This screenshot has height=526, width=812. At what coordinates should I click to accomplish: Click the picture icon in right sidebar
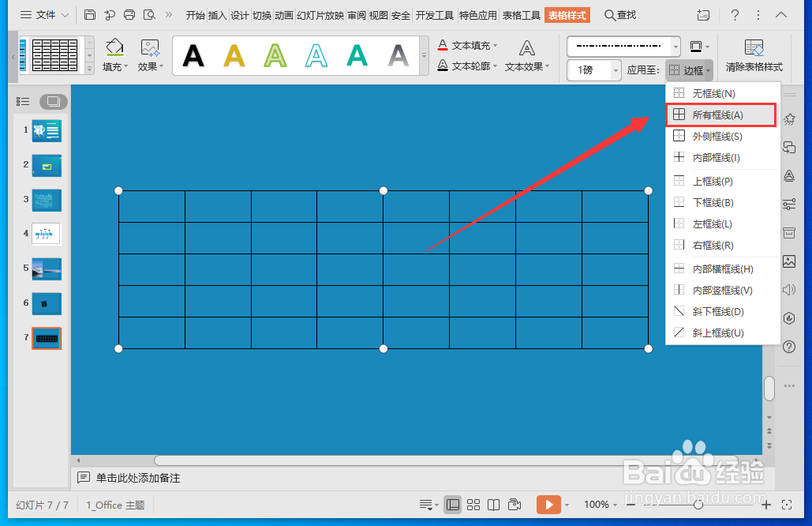pyautogui.click(x=789, y=261)
